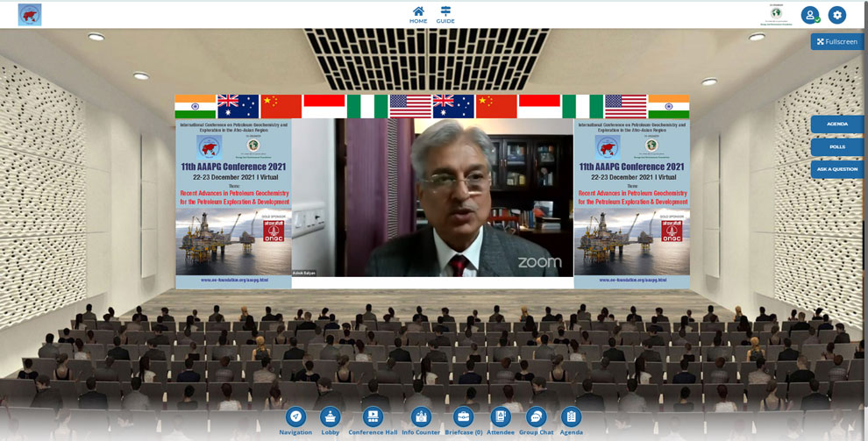Click rightmost India flag above screen
This screenshot has width=868, height=441.
click(x=669, y=106)
